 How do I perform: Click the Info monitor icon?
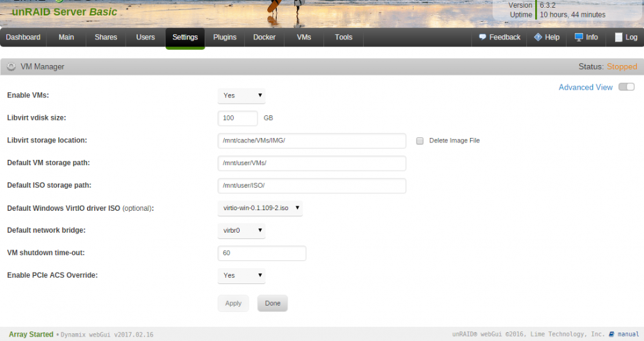[579, 37]
